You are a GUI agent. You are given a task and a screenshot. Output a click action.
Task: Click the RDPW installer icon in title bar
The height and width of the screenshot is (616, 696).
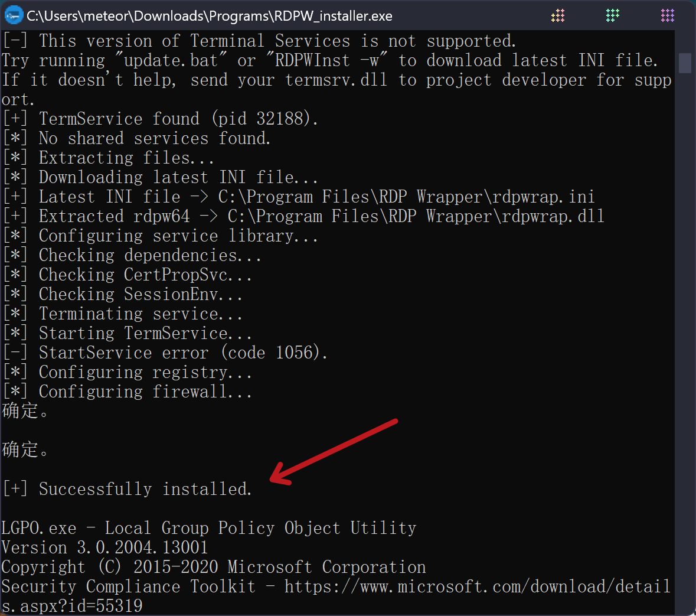point(13,15)
